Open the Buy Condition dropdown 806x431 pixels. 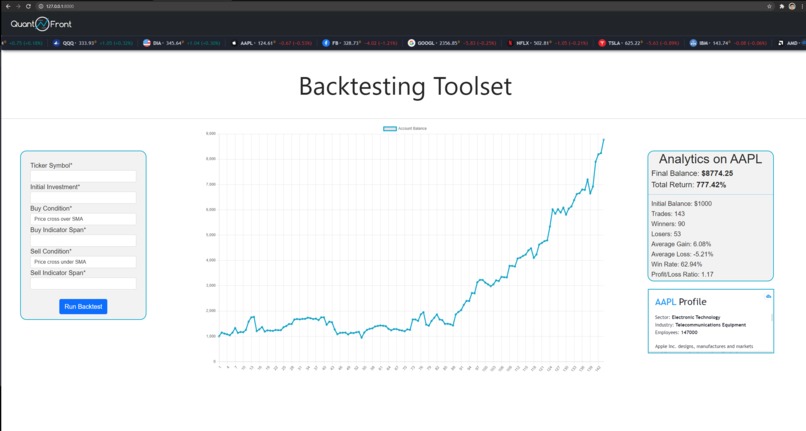83,219
